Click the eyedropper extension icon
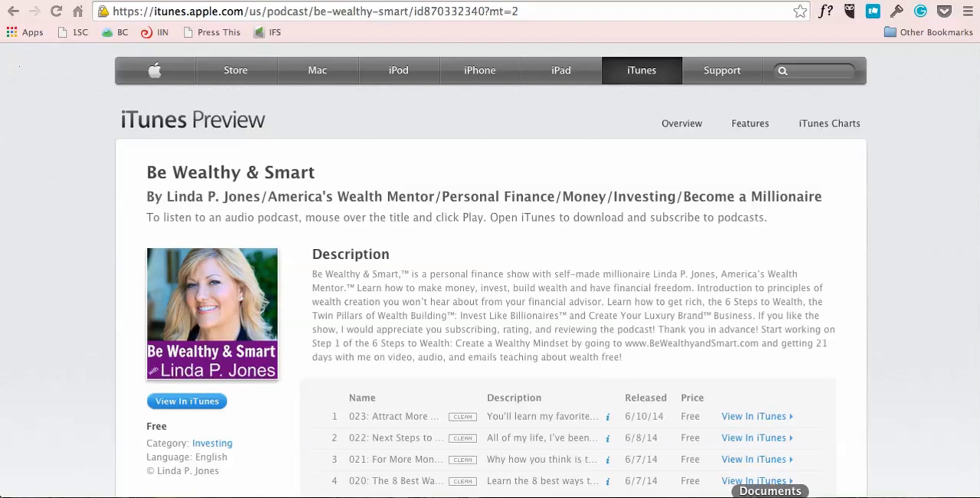 (897, 11)
